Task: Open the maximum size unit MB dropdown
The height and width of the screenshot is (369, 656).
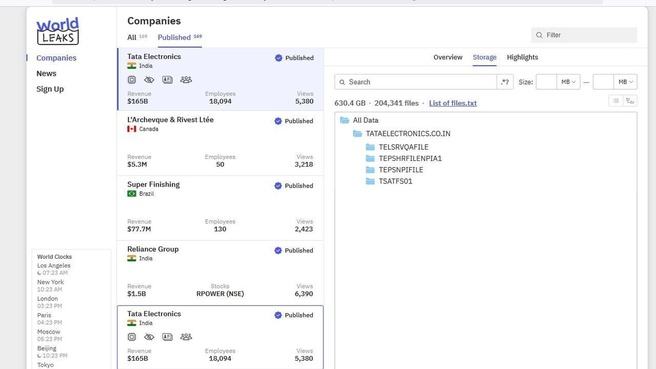Action: [625, 82]
